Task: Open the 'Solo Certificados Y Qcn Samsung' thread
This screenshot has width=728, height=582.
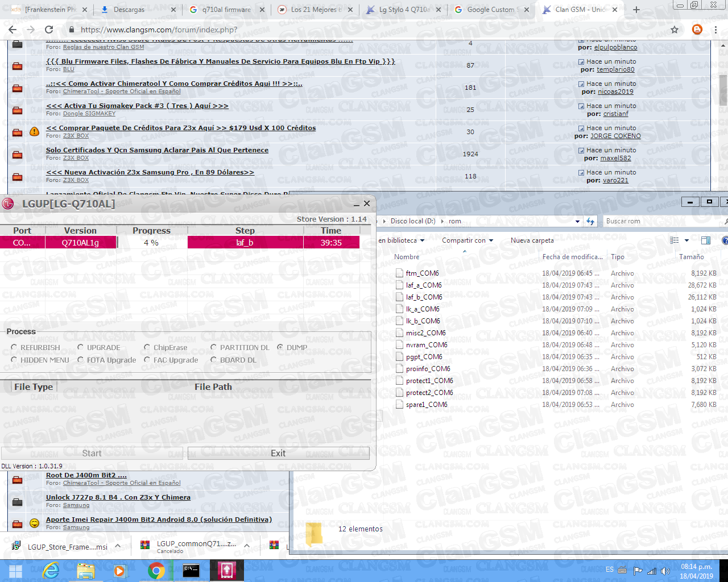Action: [x=157, y=150]
